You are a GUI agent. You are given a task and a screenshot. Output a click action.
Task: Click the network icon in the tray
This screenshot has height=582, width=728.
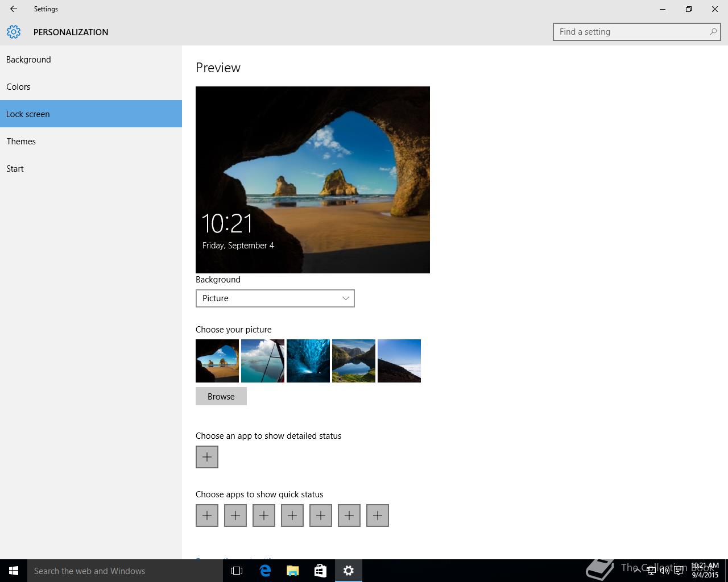pyautogui.click(x=651, y=571)
